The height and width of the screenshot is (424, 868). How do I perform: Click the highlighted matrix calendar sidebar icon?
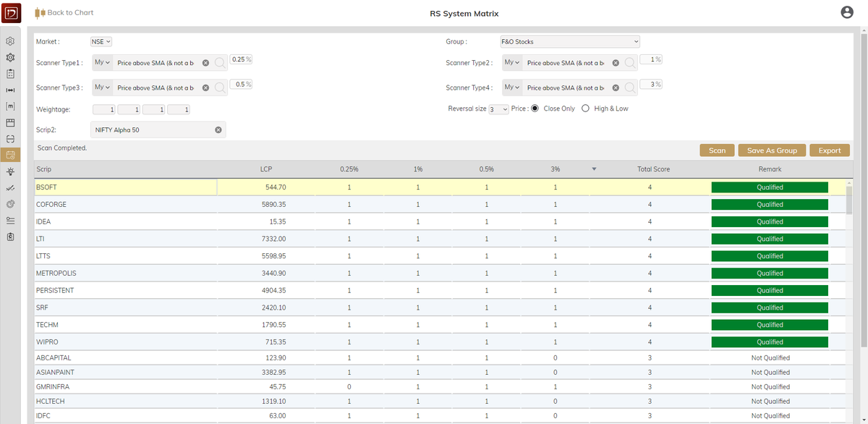[x=11, y=154]
